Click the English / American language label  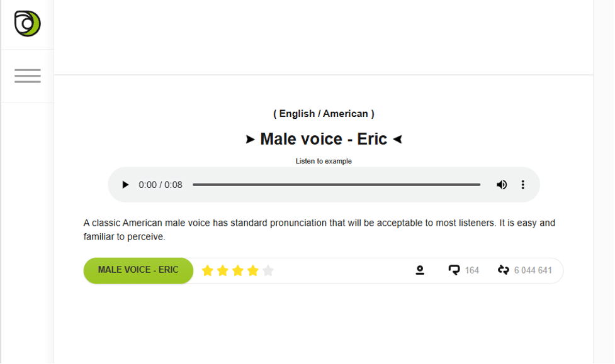tap(324, 114)
